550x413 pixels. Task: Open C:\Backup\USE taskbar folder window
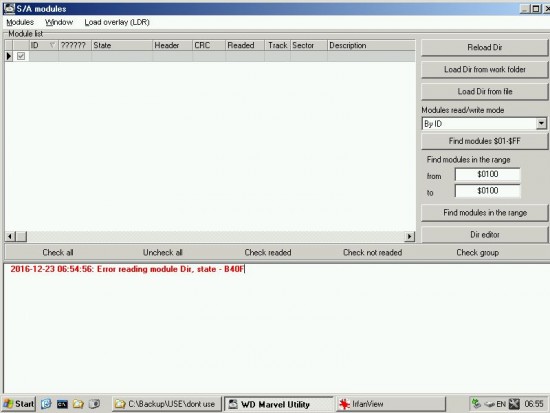coord(167,404)
